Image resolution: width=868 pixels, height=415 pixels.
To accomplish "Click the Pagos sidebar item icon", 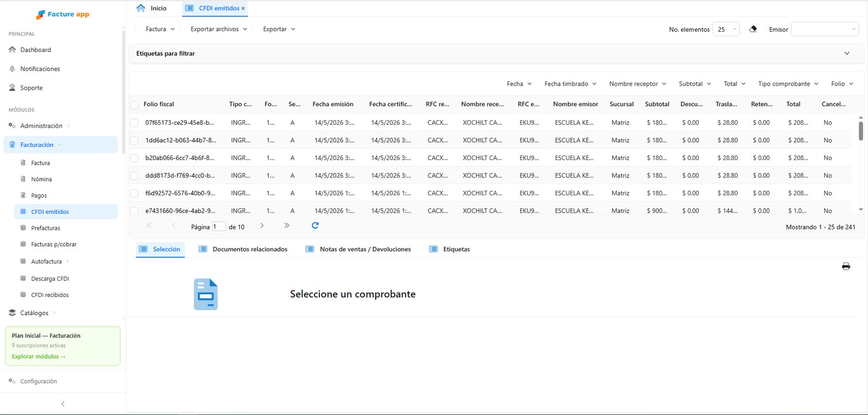I will (x=23, y=195).
